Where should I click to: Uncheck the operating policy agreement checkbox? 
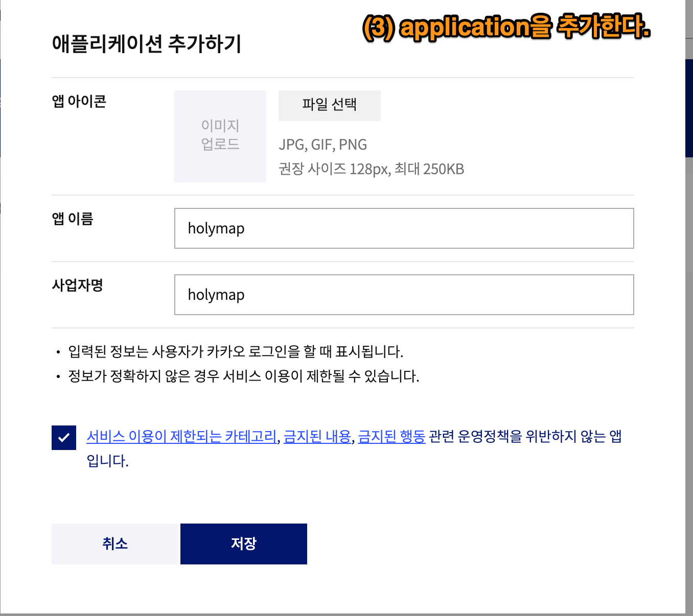[x=64, y=438]
